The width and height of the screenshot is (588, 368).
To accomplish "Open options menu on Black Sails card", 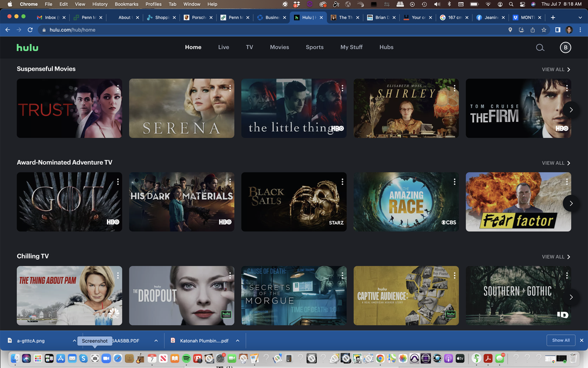I will coord(342,182).
